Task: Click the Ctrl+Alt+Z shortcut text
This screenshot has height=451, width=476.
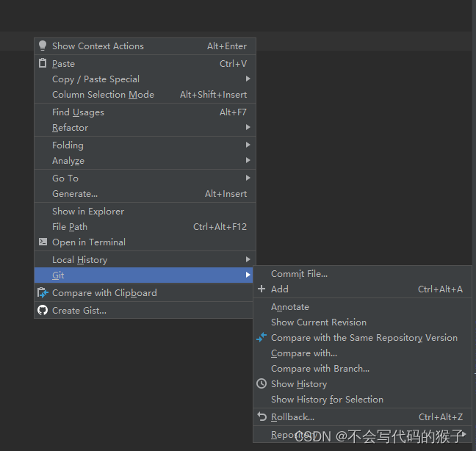Action: pyautogui.click(x=441, y=417)
